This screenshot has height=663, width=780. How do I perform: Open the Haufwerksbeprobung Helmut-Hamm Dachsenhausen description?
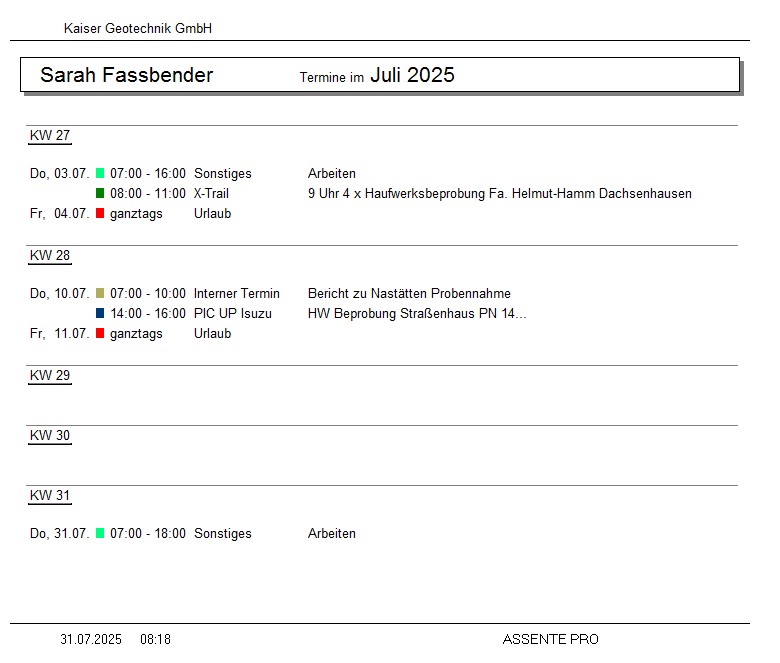[499, 194]
